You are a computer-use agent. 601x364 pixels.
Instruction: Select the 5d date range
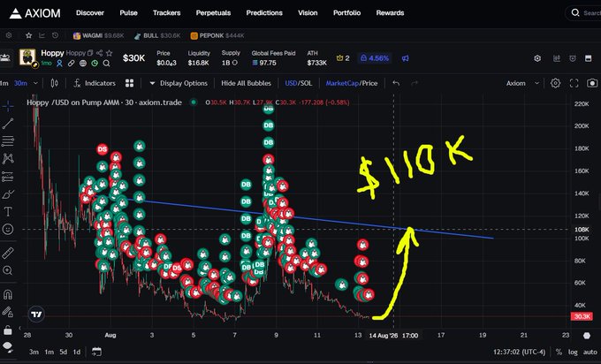pos(64,352)
